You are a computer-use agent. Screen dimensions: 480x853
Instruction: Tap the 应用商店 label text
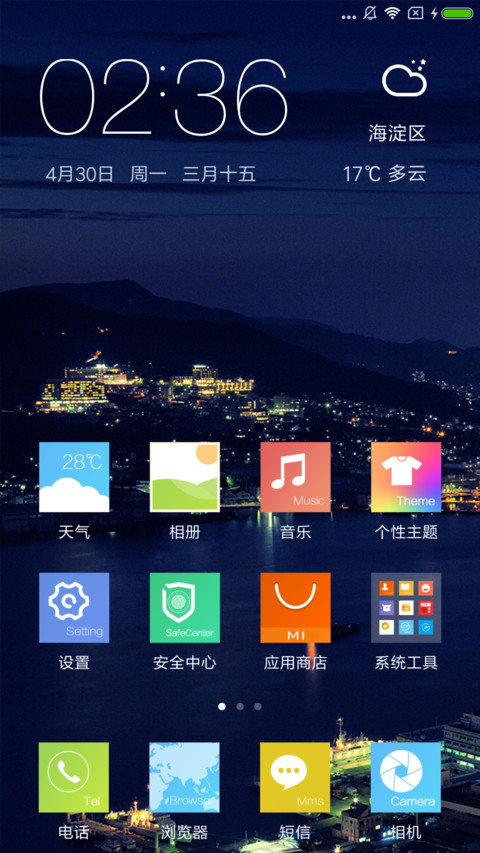(296, 663)
